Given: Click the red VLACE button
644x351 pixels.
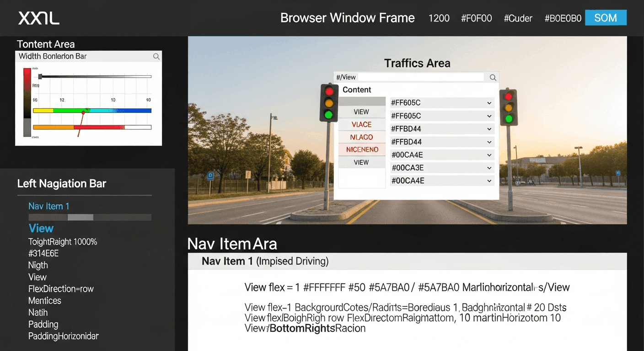Looking at the screenshot, I should 361,124.
